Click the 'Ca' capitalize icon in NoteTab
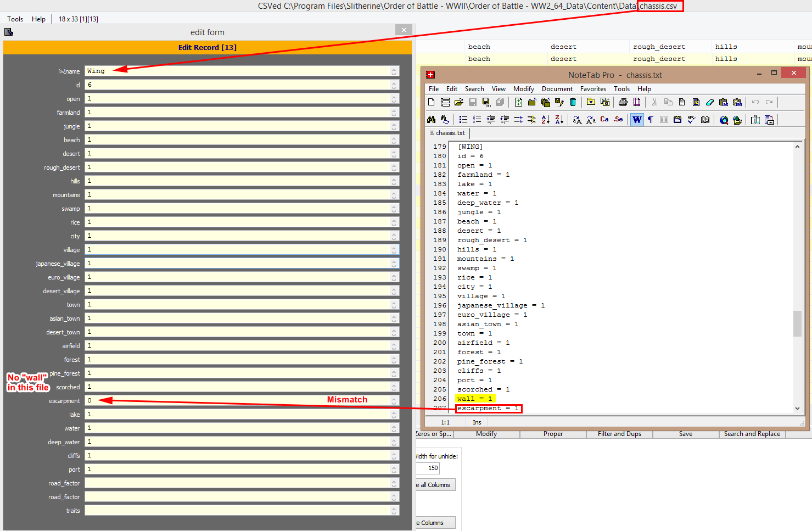812x531 pixels. click(604, 119)
